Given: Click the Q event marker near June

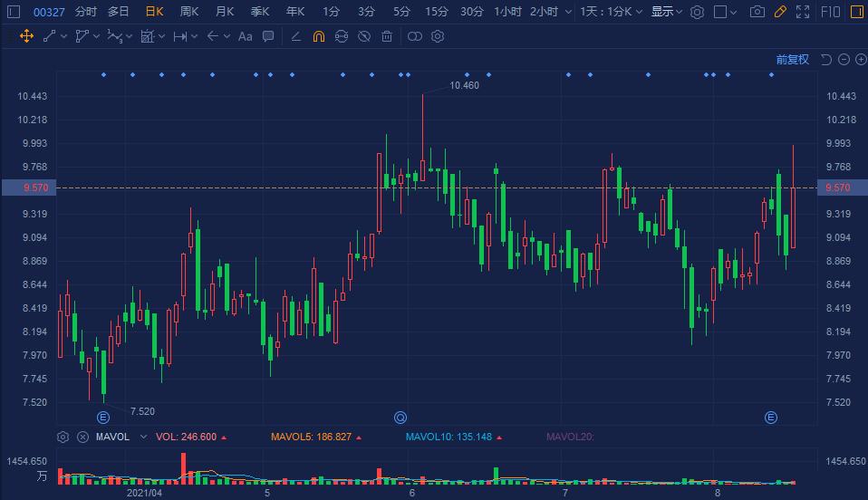Looking at the screenshot, I should (x=400, y=418).
